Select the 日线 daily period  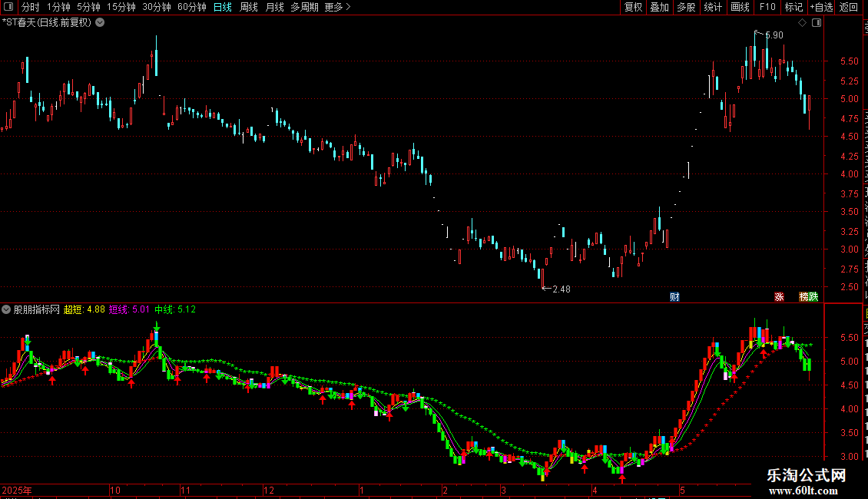tap(223, 7)
